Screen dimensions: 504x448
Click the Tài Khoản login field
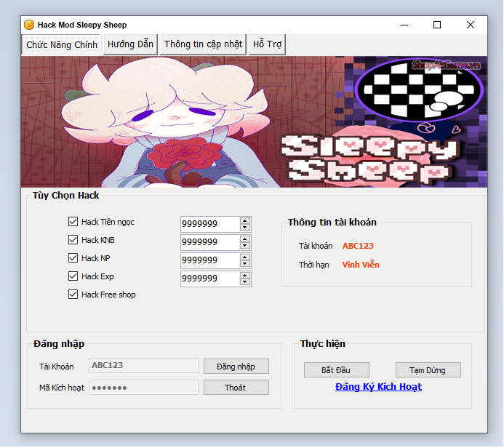pyautogui.click(x=144, y=366)
